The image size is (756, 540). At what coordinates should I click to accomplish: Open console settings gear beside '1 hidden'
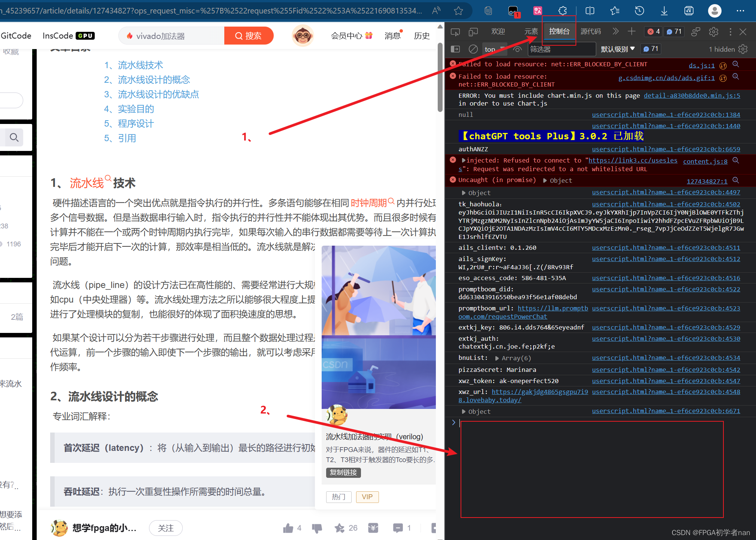click(743, 49)
